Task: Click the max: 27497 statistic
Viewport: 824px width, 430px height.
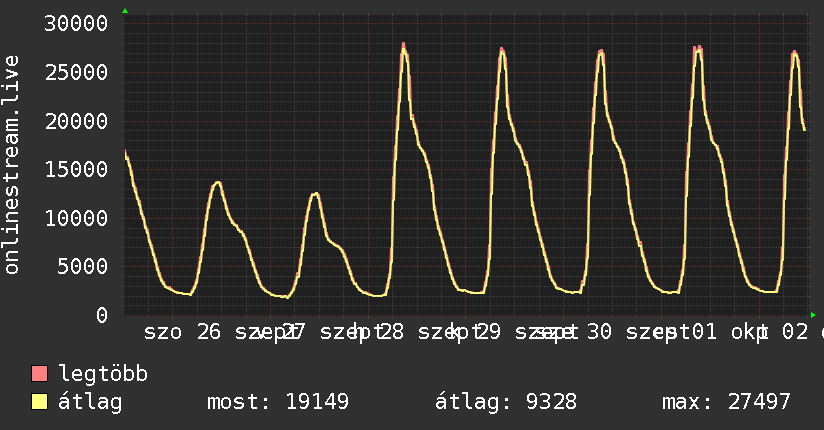Action: pyautogui.click(x=726, y=402)
